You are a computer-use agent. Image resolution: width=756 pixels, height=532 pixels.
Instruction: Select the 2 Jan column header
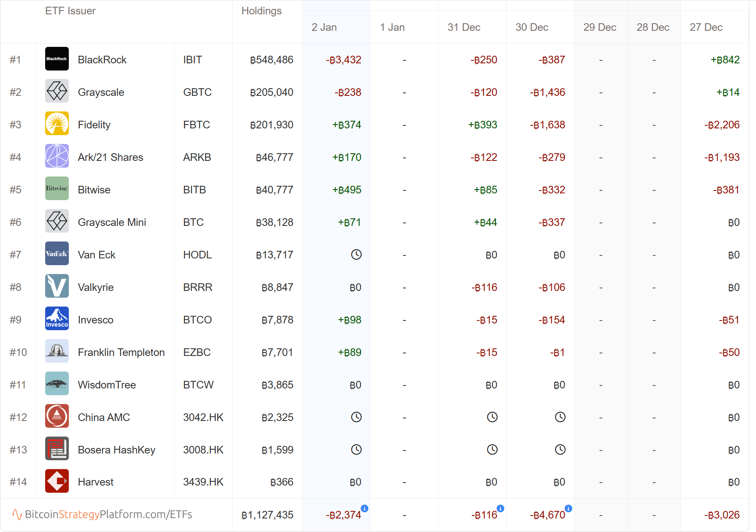coord(324,27)
